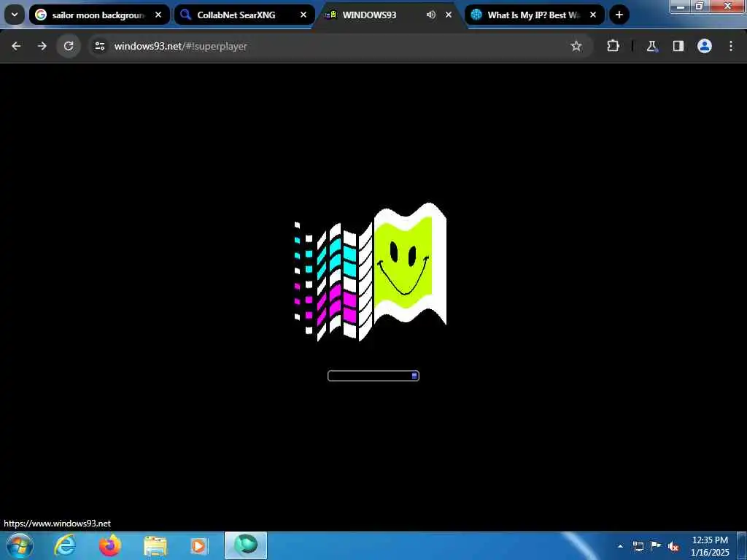Open Windows Media Player on taskbar
The height and width of the screenshot is (560, 747).
pos(199,545)
